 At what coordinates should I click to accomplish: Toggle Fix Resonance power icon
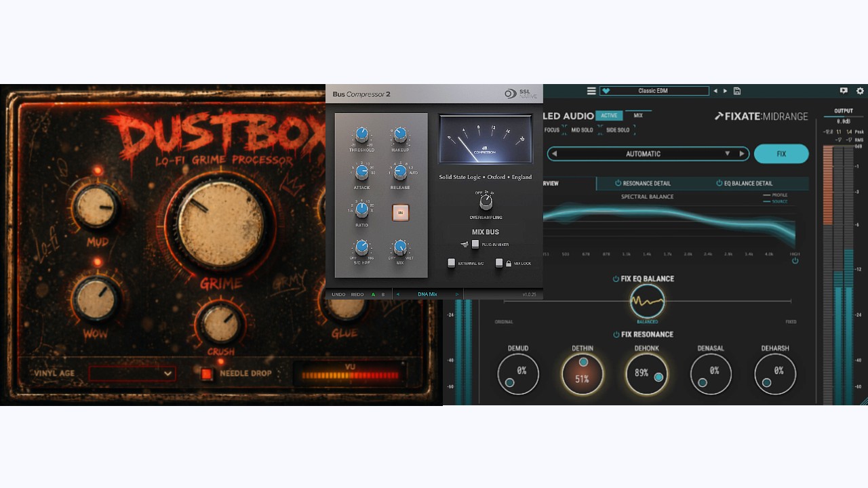point(616,334)
